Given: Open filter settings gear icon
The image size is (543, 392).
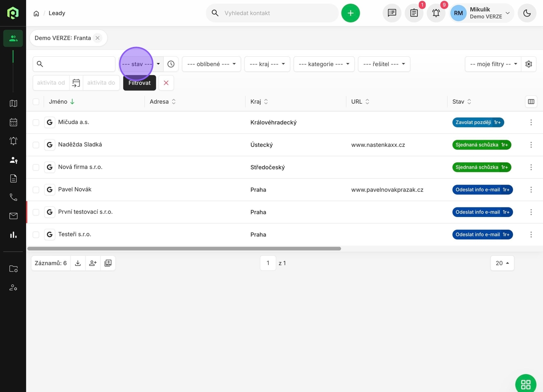Looking at the screenshot, I should click(528, 64).
